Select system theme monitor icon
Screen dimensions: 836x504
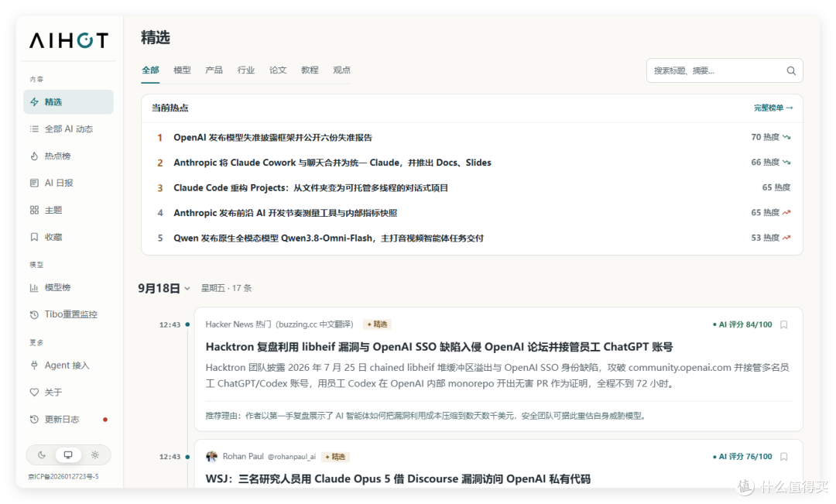(x=68, y=455)
